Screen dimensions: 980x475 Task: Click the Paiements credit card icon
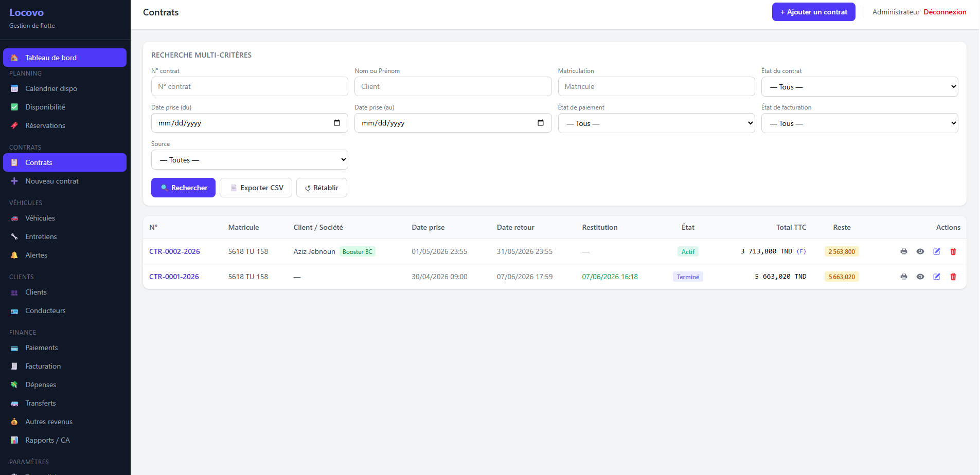click(14, 348)
